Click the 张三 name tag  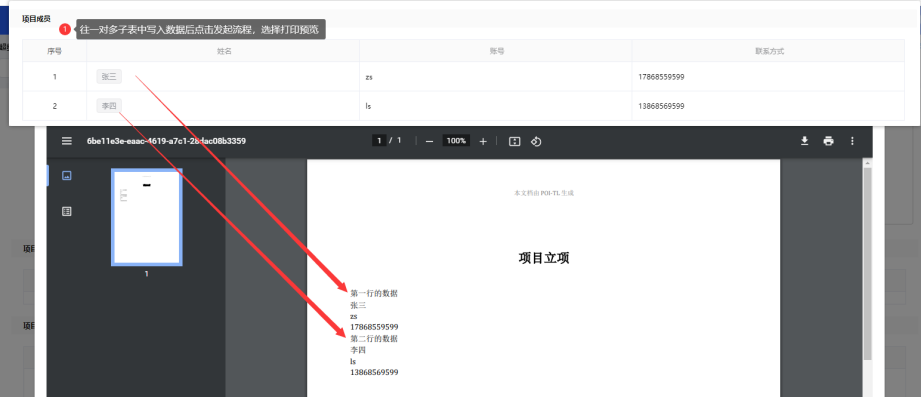(109, 76)
